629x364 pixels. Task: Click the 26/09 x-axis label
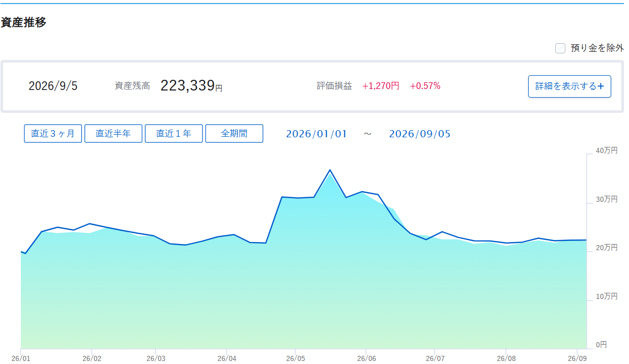(x=576, y=358)
